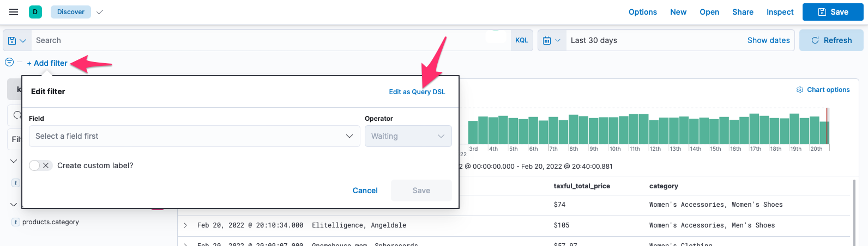Expand the chevron next to Discover
This screenshot has width=868, height=246.
[x=100, y=12]
